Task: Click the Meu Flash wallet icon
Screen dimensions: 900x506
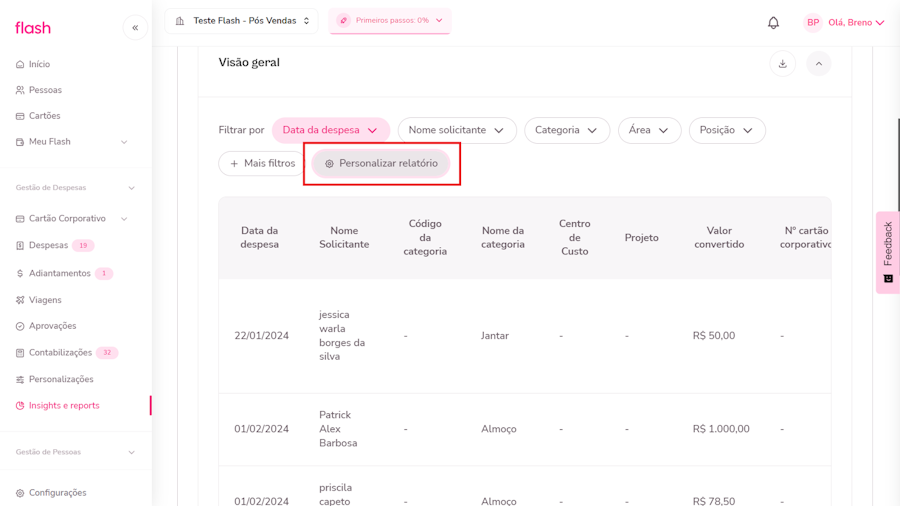Action: coord(20,142)
